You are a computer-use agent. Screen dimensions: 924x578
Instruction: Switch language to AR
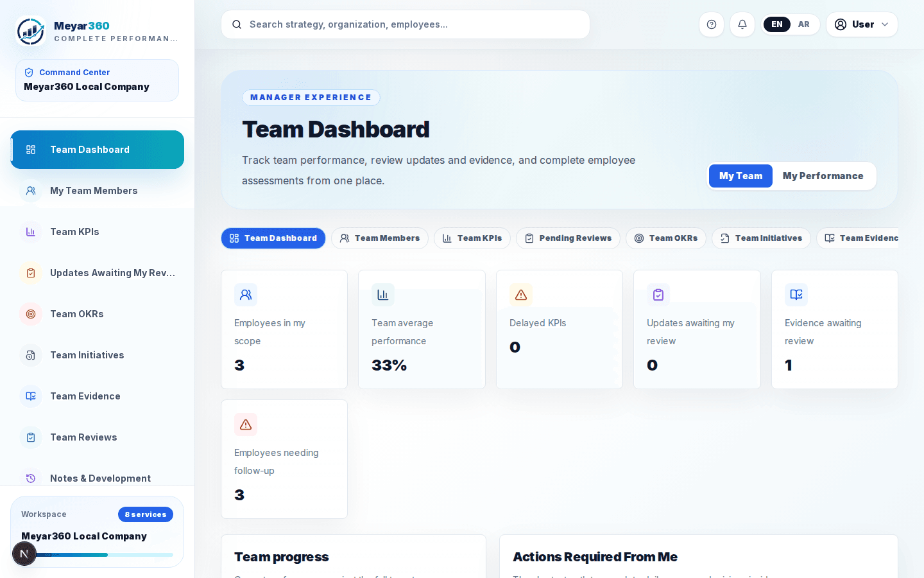coord(804,24)
